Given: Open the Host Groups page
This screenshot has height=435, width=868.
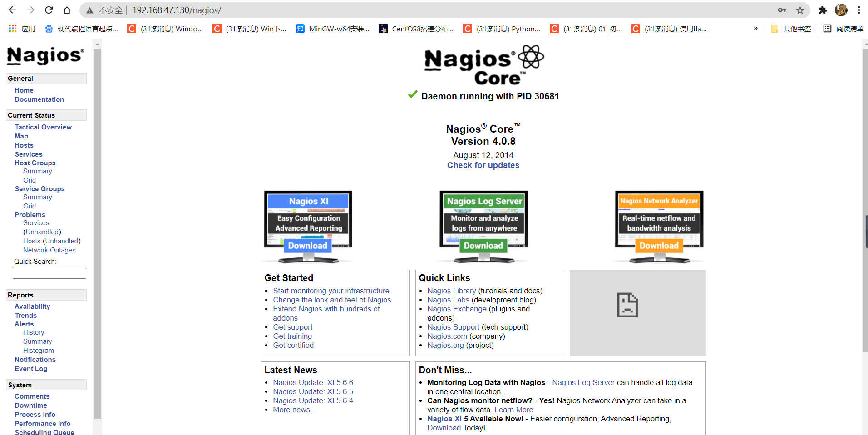Looking at the screenshot, I should pyautogui.click(x=35, y=163).
